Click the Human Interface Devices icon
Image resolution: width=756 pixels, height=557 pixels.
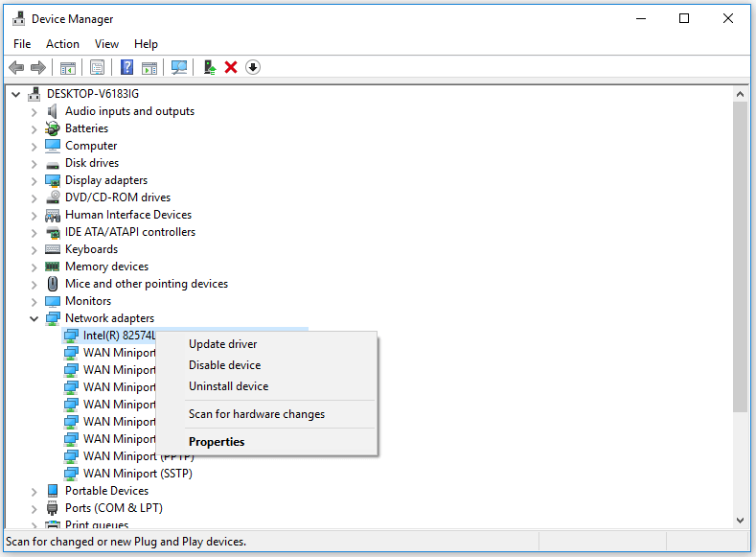[53, 215]
